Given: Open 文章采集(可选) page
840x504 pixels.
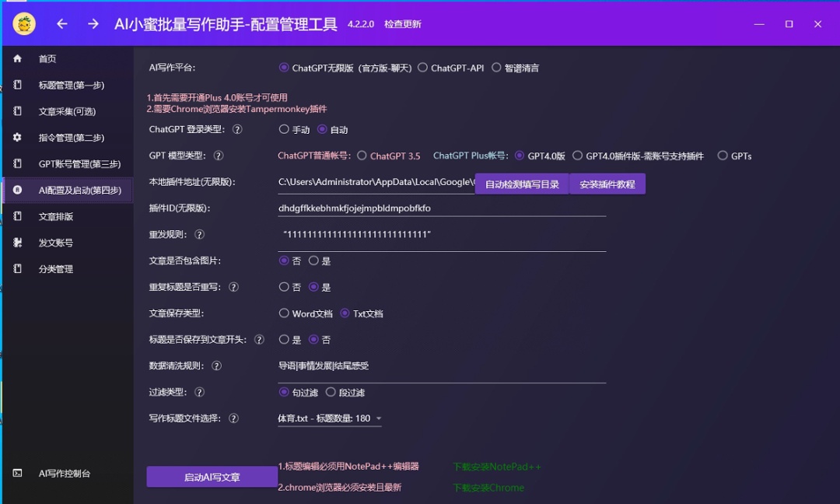Looking at the screenshot, I should 67,111.
